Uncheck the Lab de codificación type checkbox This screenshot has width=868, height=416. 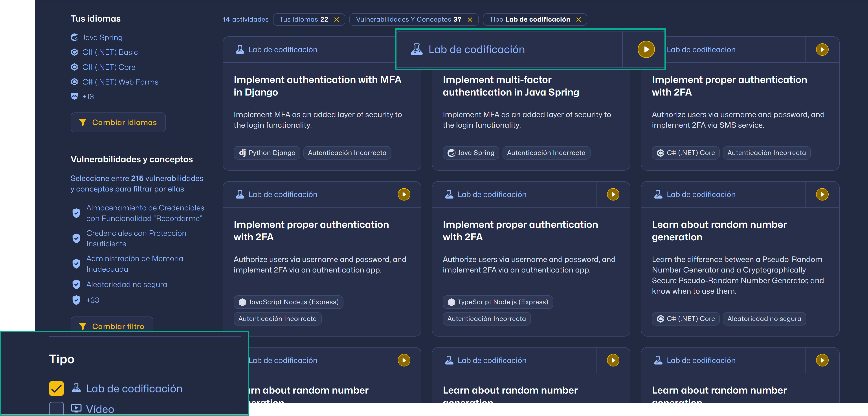(x=56, y=388)
